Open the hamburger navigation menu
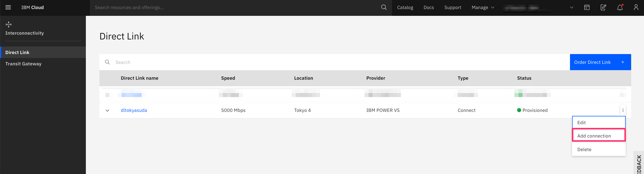644x174 pixels. 8,8
